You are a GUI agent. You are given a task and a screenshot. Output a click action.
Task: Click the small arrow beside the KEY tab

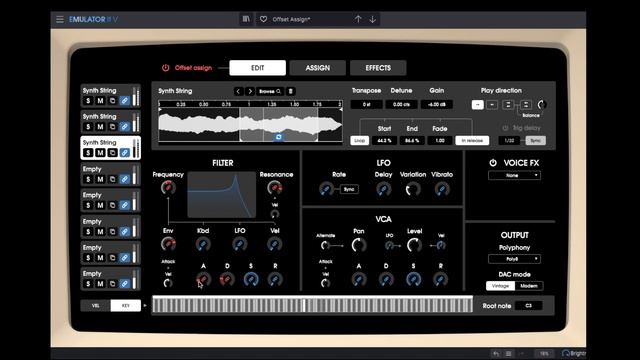tap(145, 305)
